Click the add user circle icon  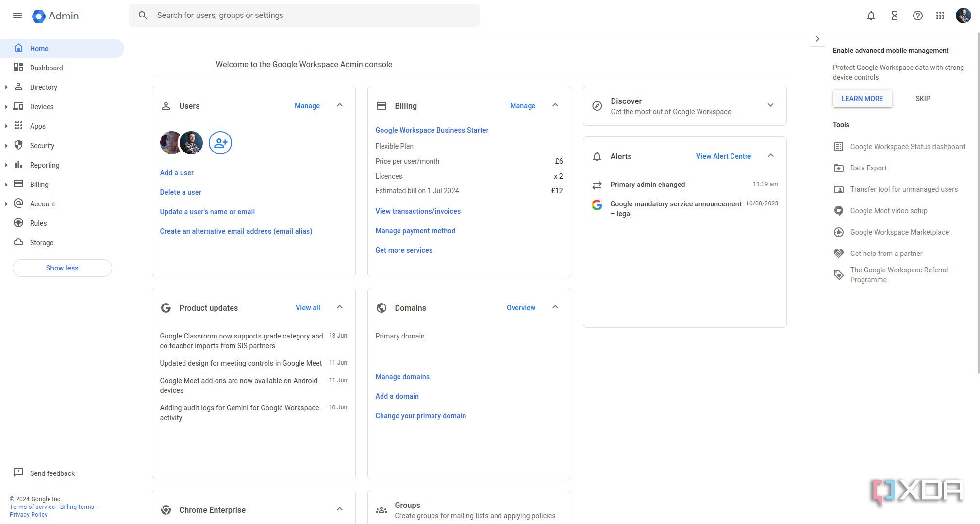[x=220, y=143]
